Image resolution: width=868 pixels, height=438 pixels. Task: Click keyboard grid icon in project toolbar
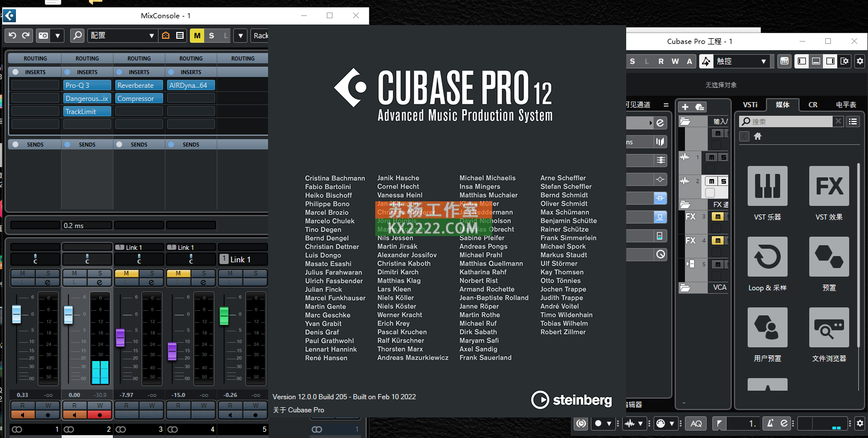pyautogui.click(x=784, y=61)
